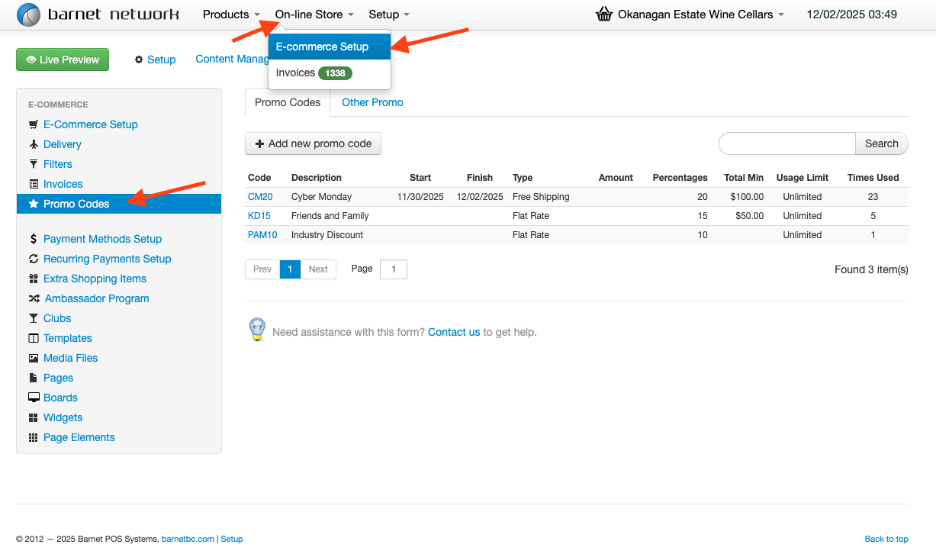Click the columns icon beside Templates
The image size is (936, 555).
point(33,338)
